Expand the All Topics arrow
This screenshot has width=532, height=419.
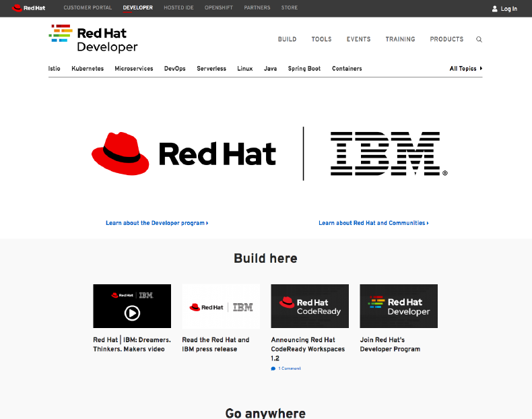point(481,69)
